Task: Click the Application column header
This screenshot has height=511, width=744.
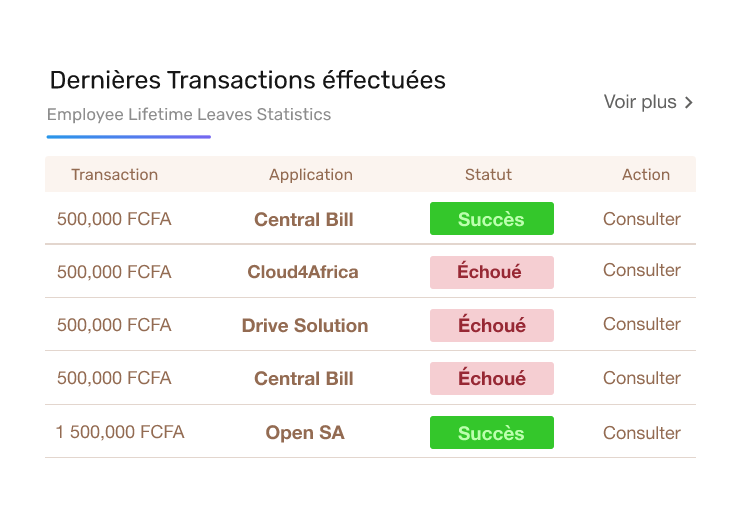Action: (x=310, y=174)
